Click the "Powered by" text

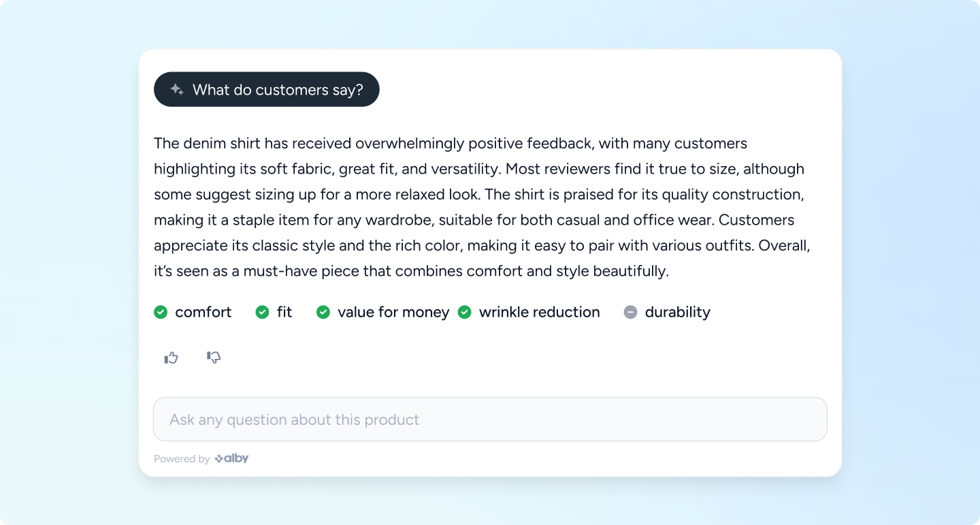(182, 459)
